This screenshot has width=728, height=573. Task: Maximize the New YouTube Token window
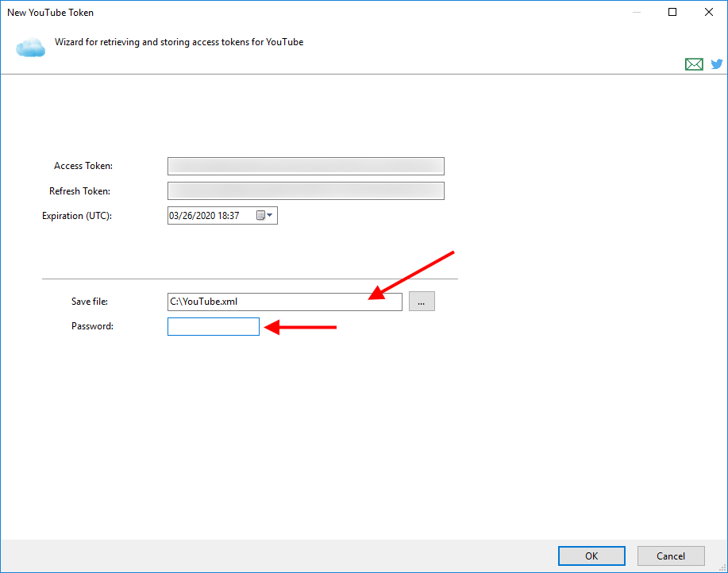pyautogui.click(x=672, y=12)
